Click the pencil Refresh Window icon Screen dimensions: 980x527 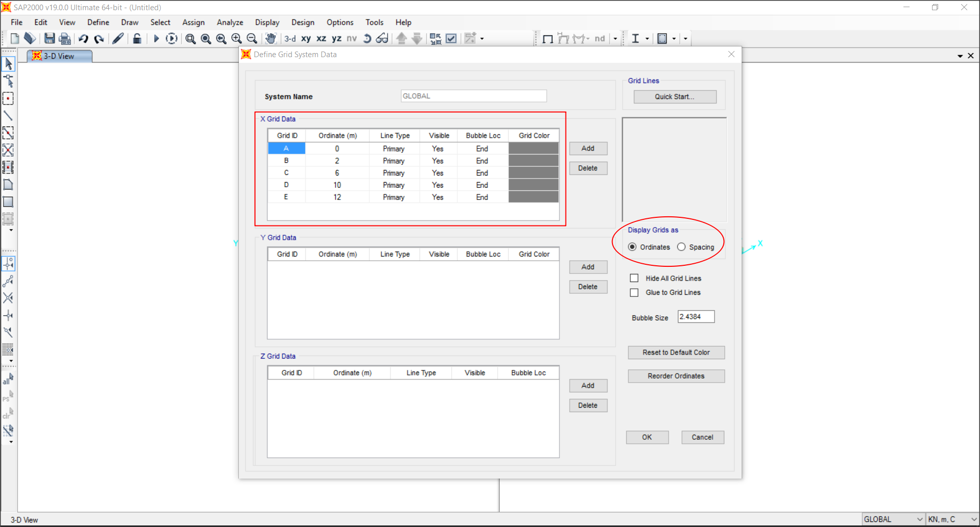coord(118,38)
